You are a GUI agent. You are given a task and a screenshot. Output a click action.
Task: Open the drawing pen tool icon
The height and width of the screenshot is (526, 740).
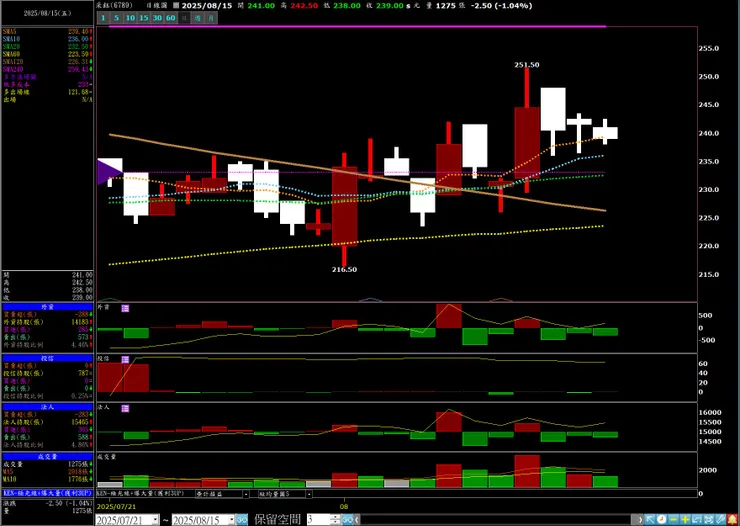(720, 519)
